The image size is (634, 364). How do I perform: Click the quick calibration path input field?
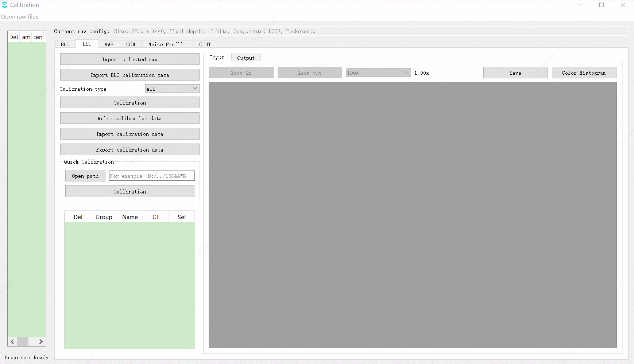[152, 176]
